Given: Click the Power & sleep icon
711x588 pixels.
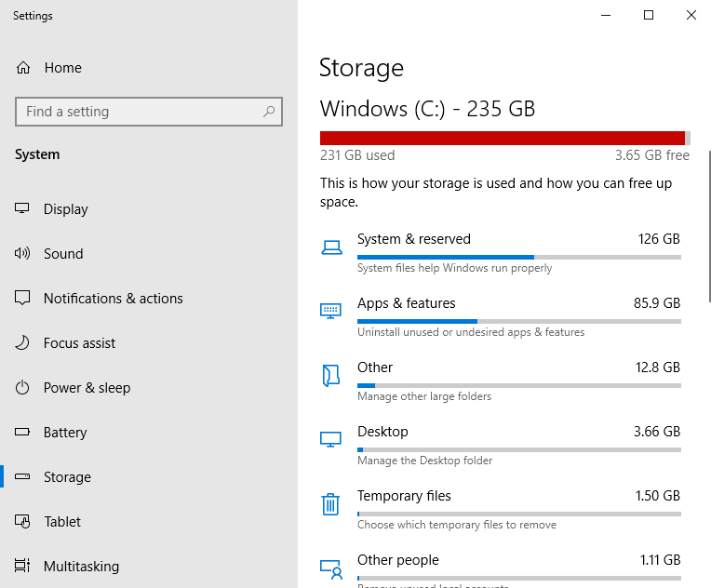Looking at the screenshot, I should point(22,388).
